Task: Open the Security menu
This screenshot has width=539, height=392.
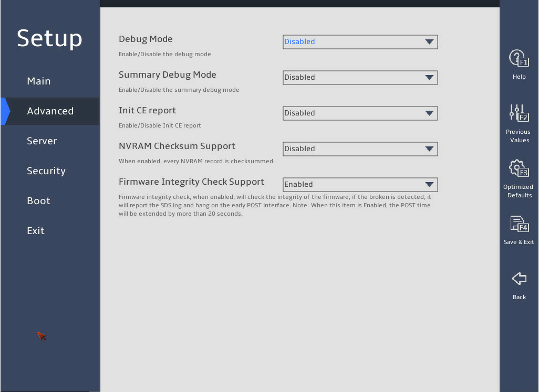Action: [46, 171]
